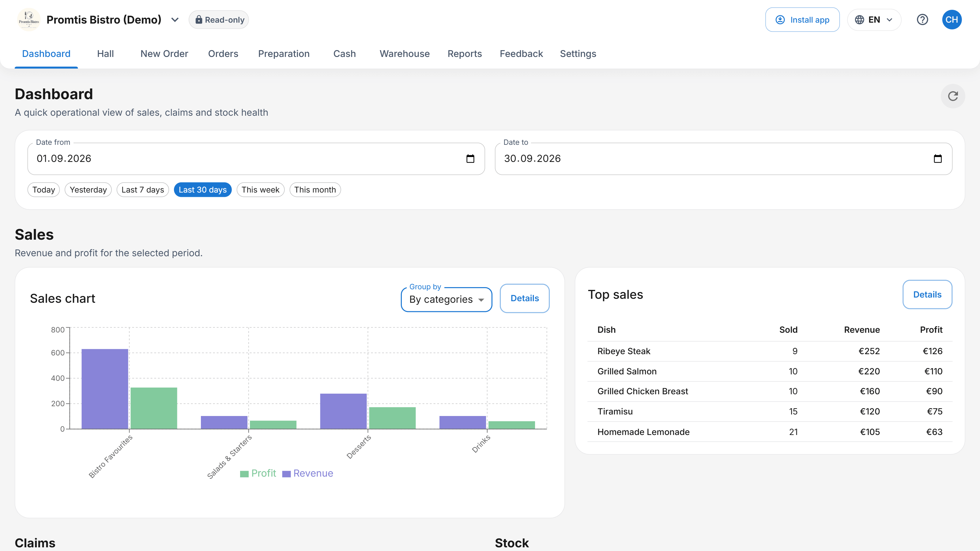Open the Date from calendar picker icon
980x551 pixels.
[x=470, y=159]
